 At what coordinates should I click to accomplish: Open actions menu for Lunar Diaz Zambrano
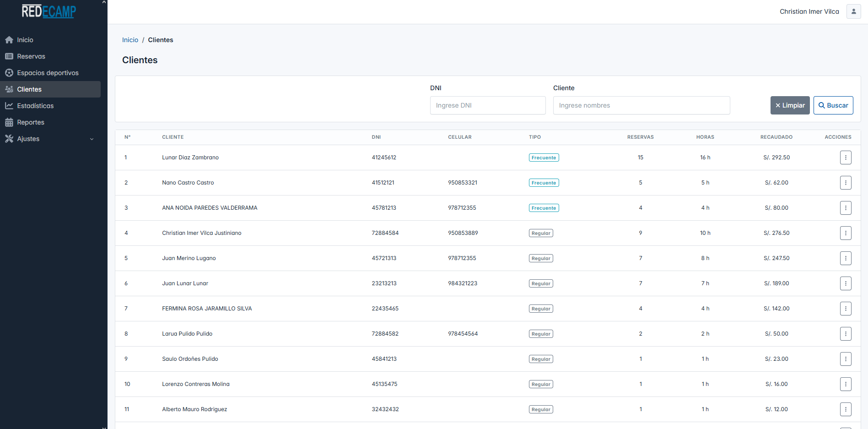[x=845, y=157]
